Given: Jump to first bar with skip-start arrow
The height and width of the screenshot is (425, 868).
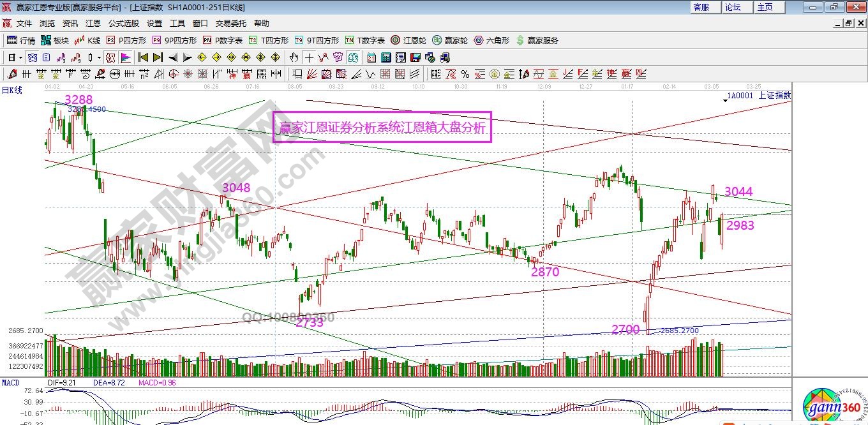Looking at the screenshot, I should [143, 57].
